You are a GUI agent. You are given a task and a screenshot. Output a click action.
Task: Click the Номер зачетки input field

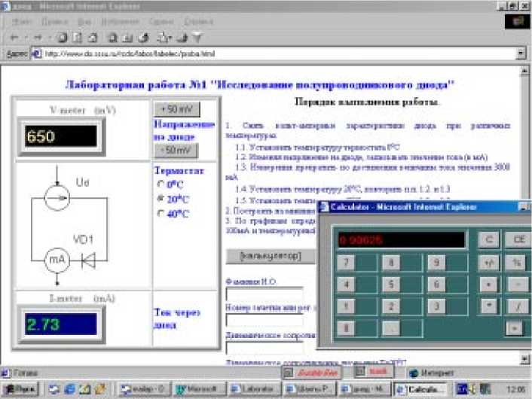265,320
